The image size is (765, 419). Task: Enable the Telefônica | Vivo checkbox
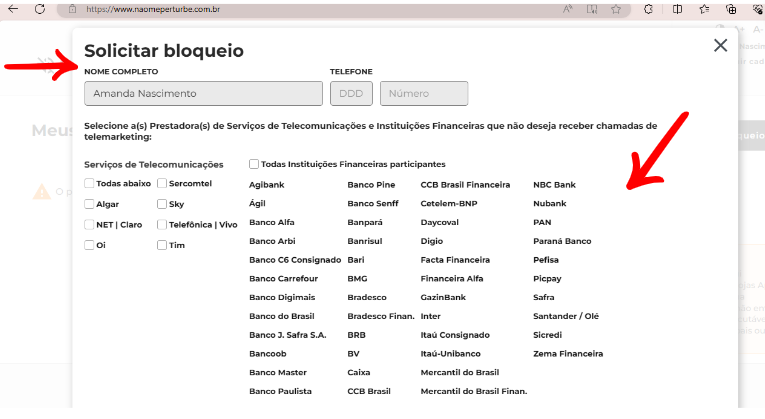162,224
